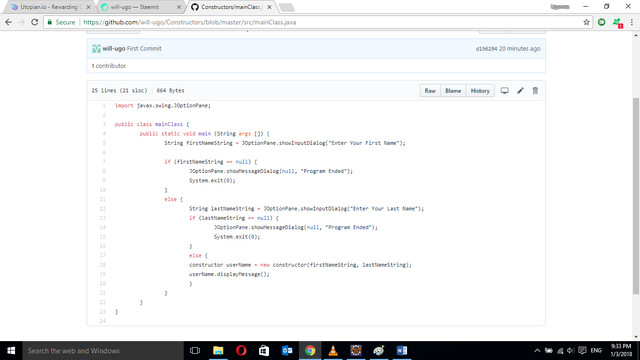Open Outlook from taskbar
This screenshot has height=360, width=640.
coord(287,351)
